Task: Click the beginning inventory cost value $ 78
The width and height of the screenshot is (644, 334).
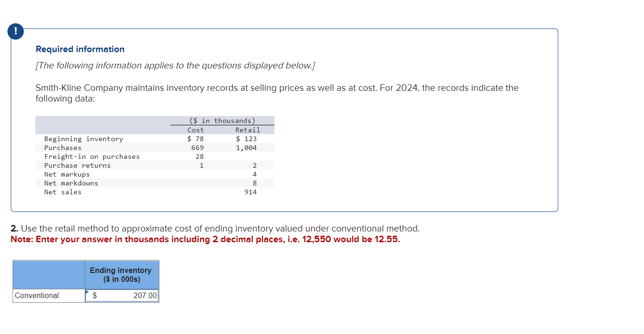Action: 196,139
